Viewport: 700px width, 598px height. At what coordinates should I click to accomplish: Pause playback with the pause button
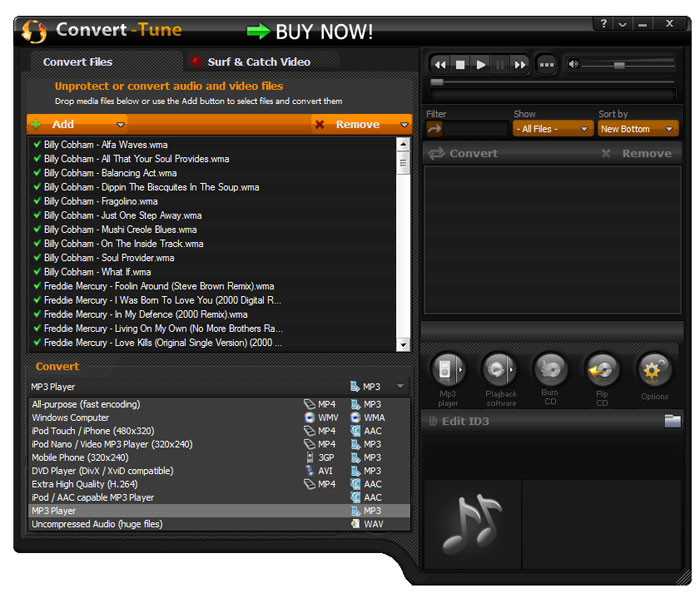[500, 65]
